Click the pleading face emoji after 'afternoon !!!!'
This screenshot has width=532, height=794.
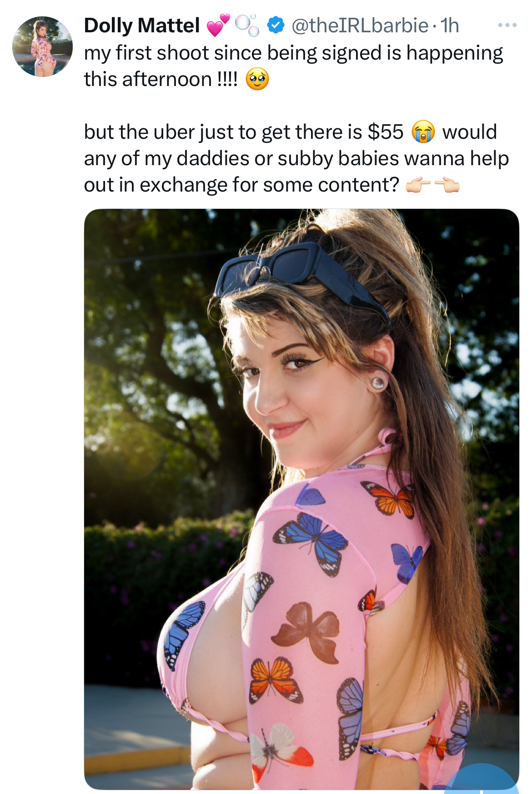[257, 79]
